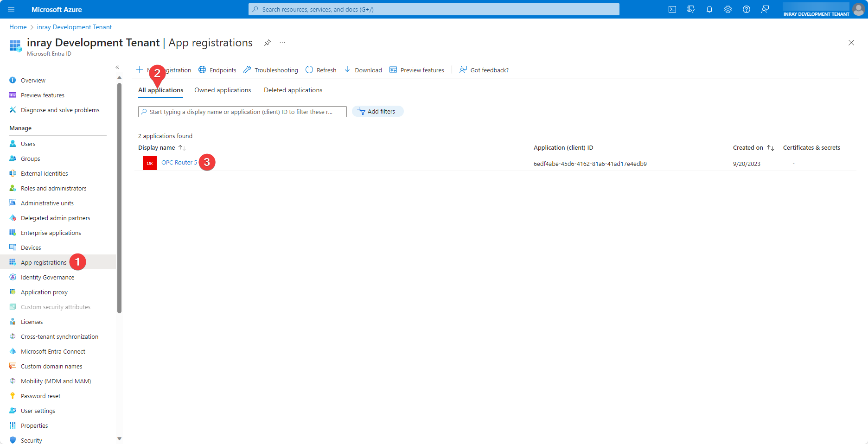Open the blade ellipsis more options
The image size is (868, 444).
point(282,43)
